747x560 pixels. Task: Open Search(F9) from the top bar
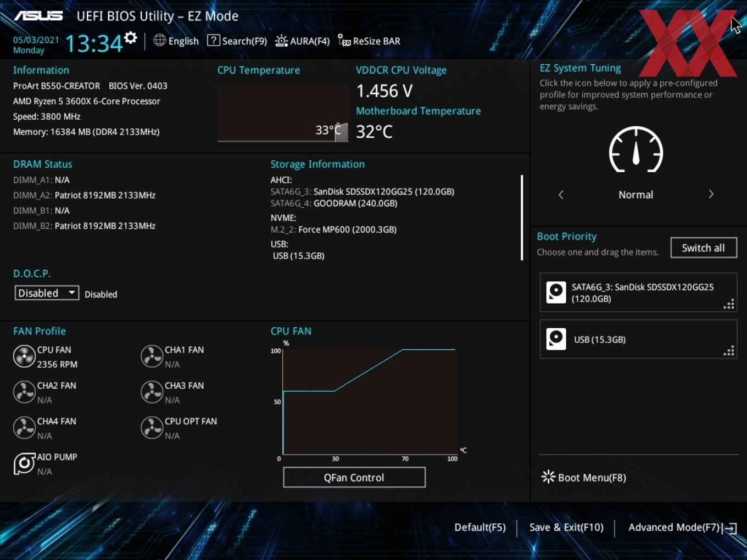click(x=237, y=41)
